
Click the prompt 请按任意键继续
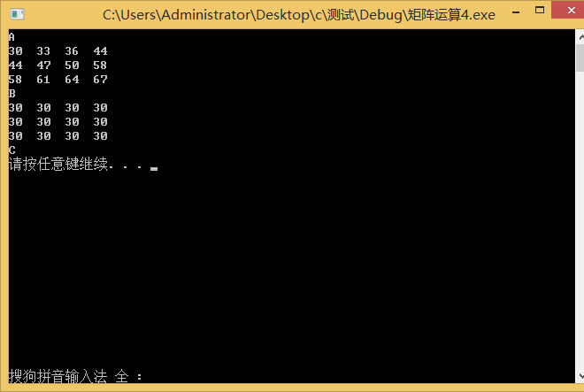(x=58, y=164)
